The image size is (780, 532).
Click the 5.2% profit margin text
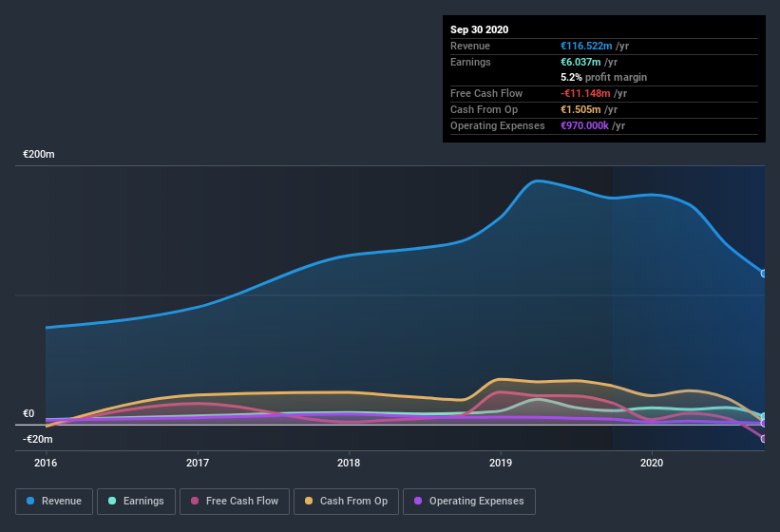click(x=603, y=77)
